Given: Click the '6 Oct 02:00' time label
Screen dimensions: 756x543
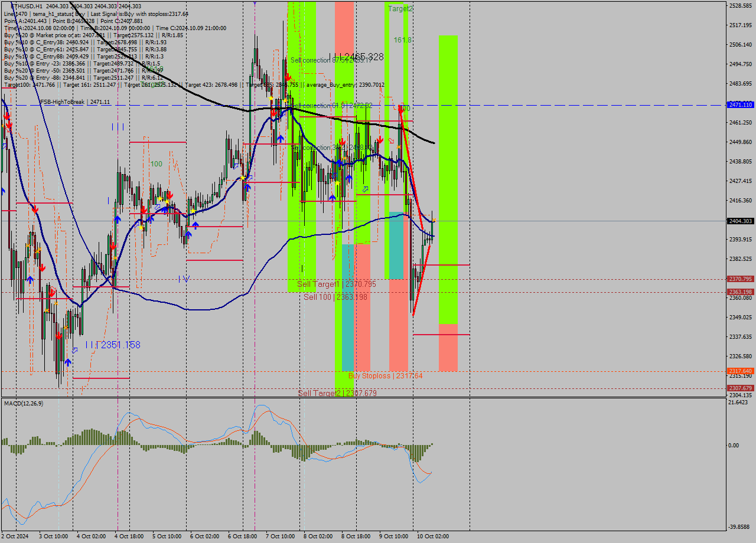Looking at the screenshot, I should pyautogui.click(x=205, y=537).
